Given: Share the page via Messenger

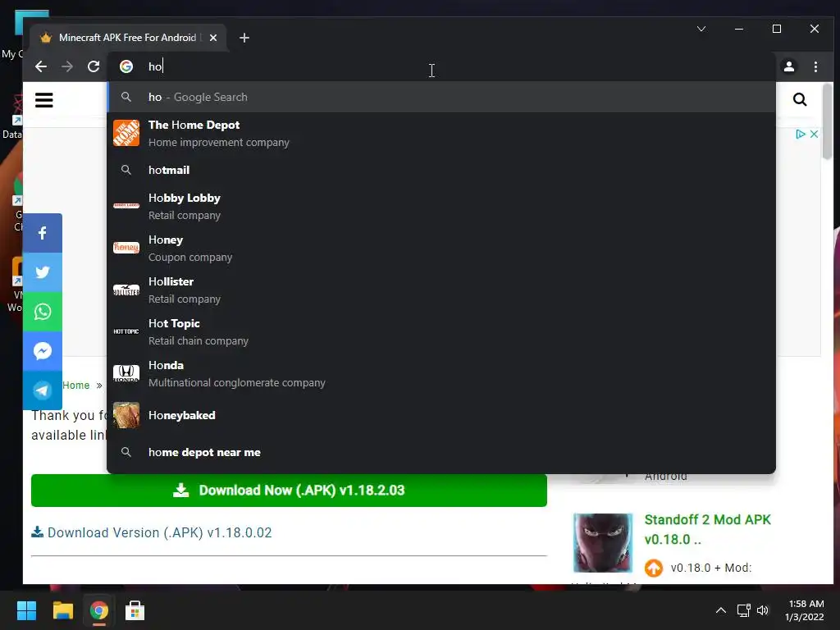Looking at the screenshot, I should (x=43, y=351).
